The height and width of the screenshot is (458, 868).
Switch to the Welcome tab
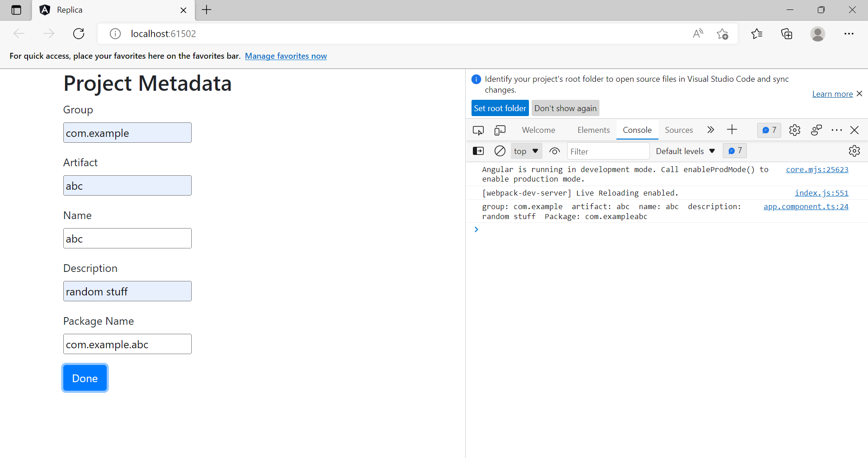538,130
